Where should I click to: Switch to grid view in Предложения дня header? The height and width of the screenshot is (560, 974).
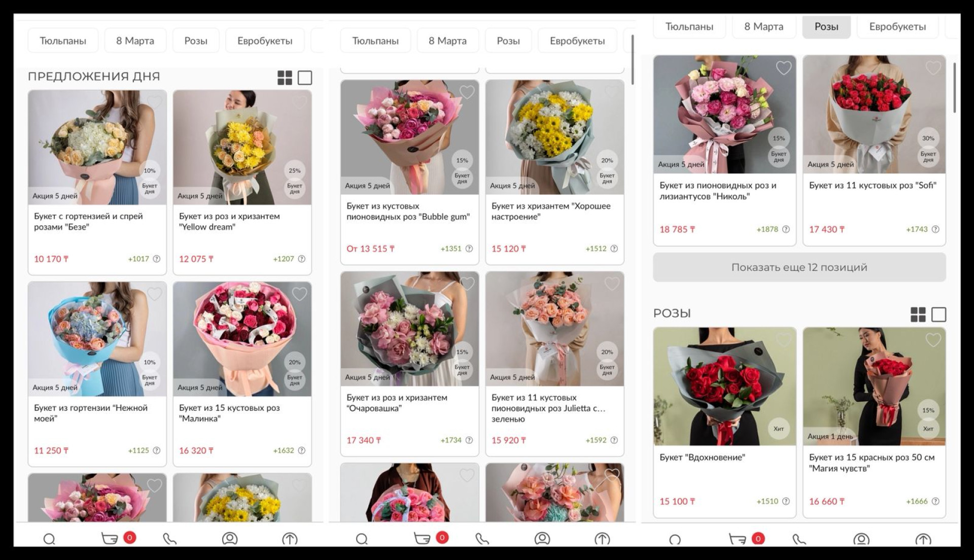(285, 78)
